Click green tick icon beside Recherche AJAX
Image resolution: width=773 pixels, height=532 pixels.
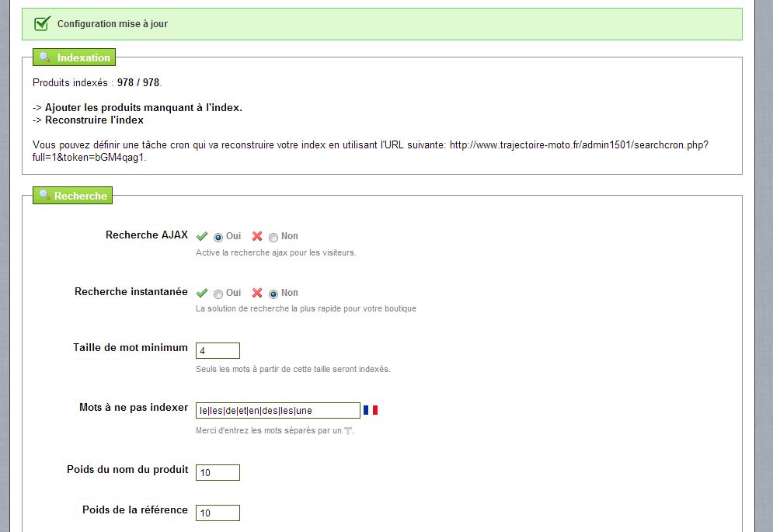pos(202,236)
